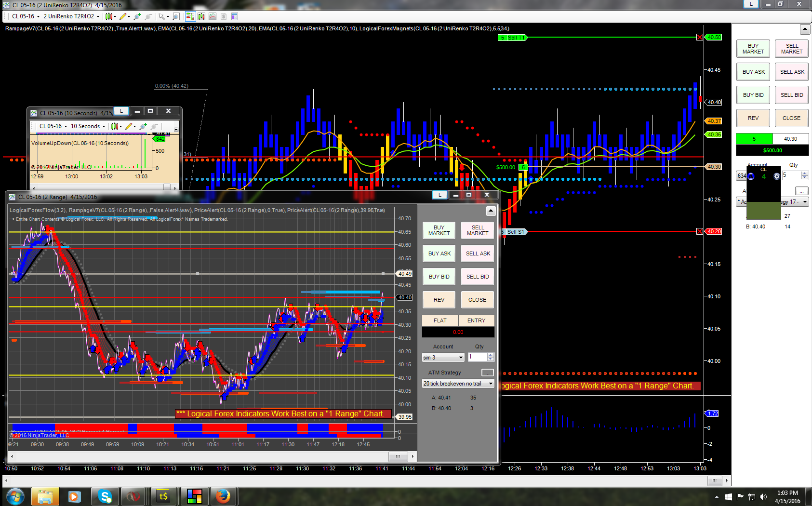Click CLOSE in 2 Range chart trader
Screen dimensions: 812x506
478,300
